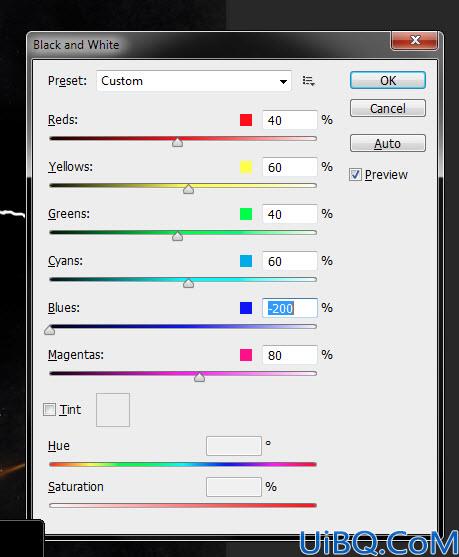Click the green swatch beside Greens
Viewport: 459px width, 557px height.
tap(246, 214)
